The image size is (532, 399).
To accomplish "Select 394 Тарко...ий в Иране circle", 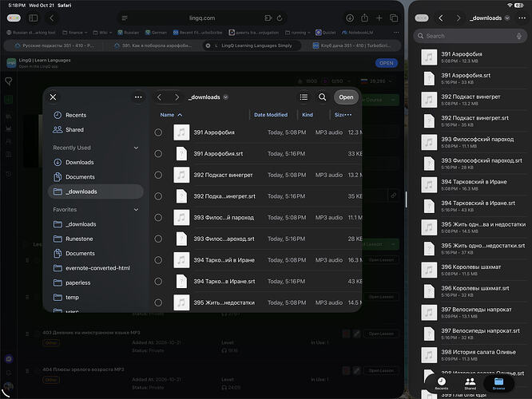I will pos(158,260).
